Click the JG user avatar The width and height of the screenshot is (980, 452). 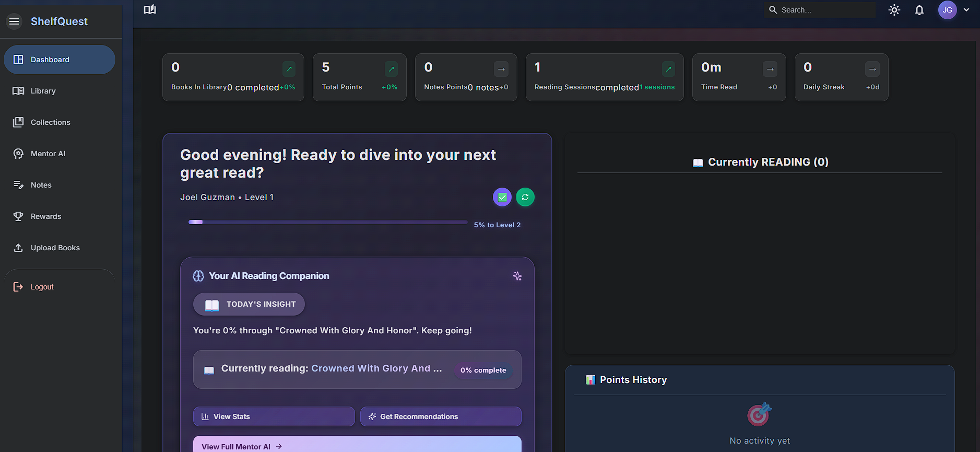[948, 10]
